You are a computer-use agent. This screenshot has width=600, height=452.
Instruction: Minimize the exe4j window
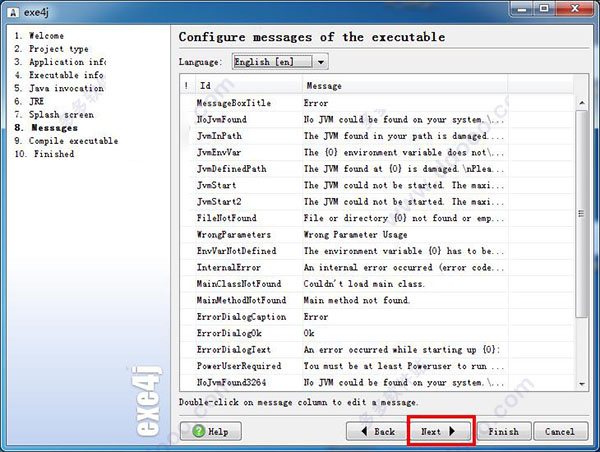tap(522, 9)
